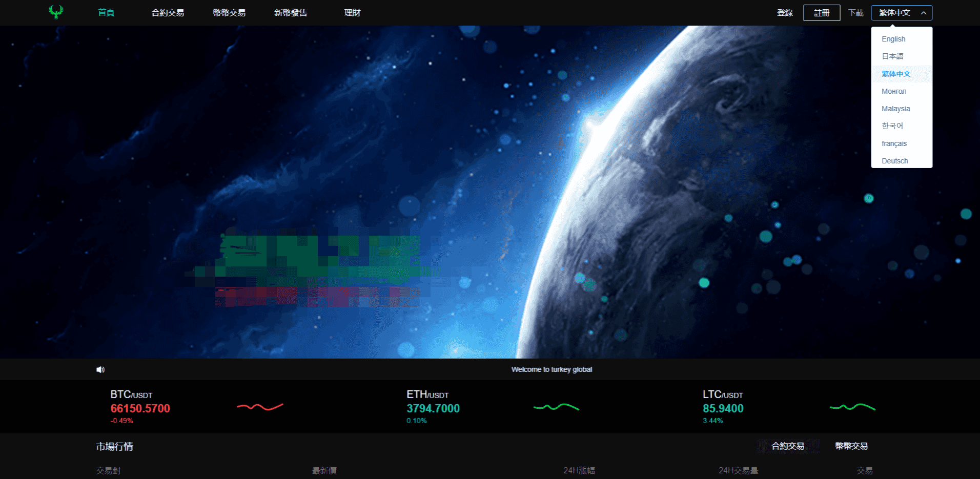
Task: Click the 下載 download link
Action: coord(855,13)
